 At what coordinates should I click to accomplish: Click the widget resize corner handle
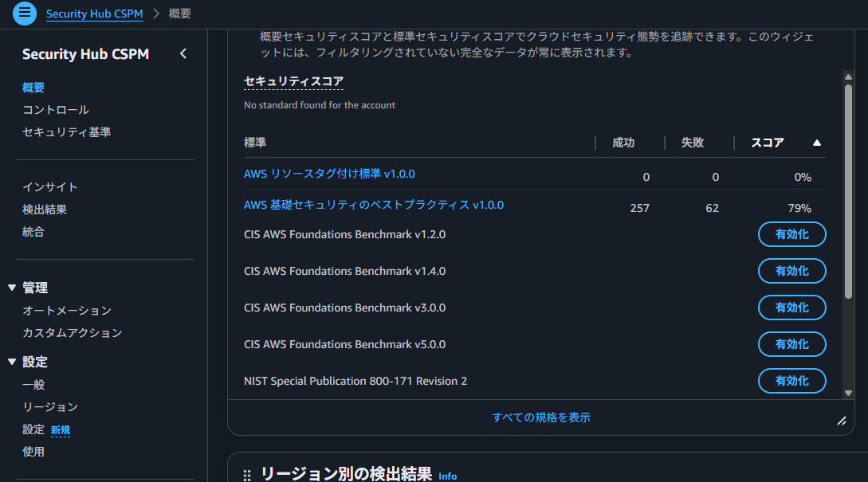[x=841, y=421]
